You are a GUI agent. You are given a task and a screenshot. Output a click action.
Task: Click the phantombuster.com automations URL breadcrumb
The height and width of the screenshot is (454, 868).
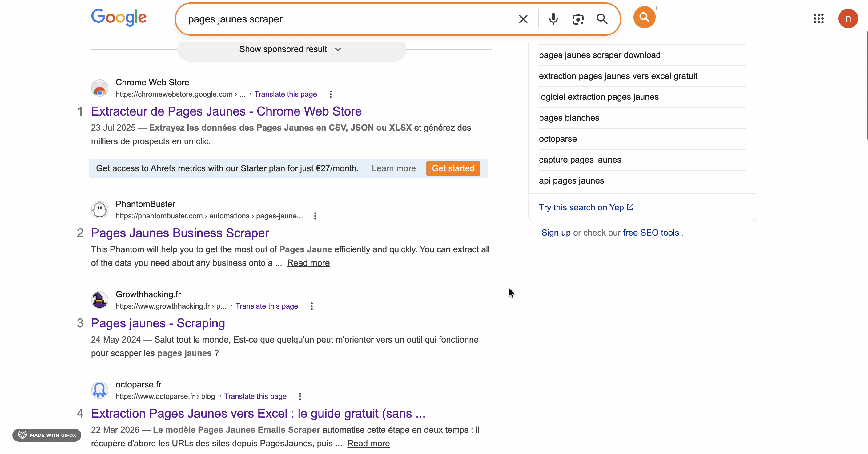pyautogui.click(x=209, y=216)
